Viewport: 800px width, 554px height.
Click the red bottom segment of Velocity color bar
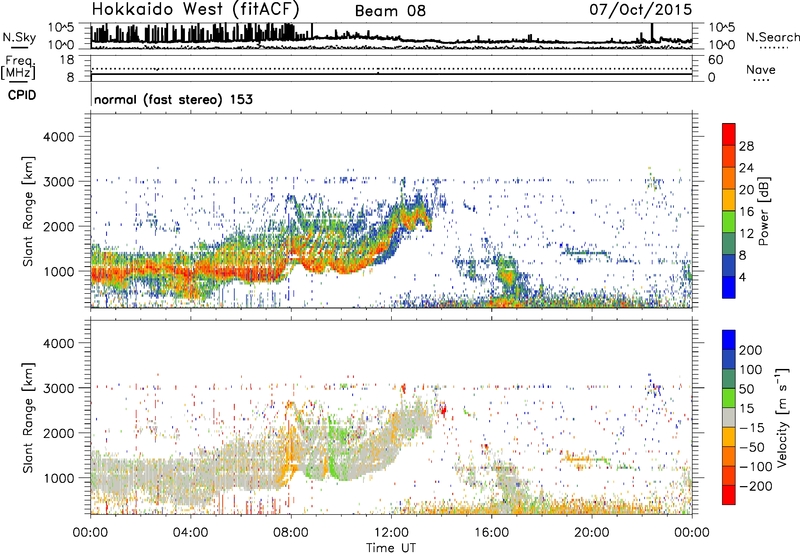click(729, 495)
